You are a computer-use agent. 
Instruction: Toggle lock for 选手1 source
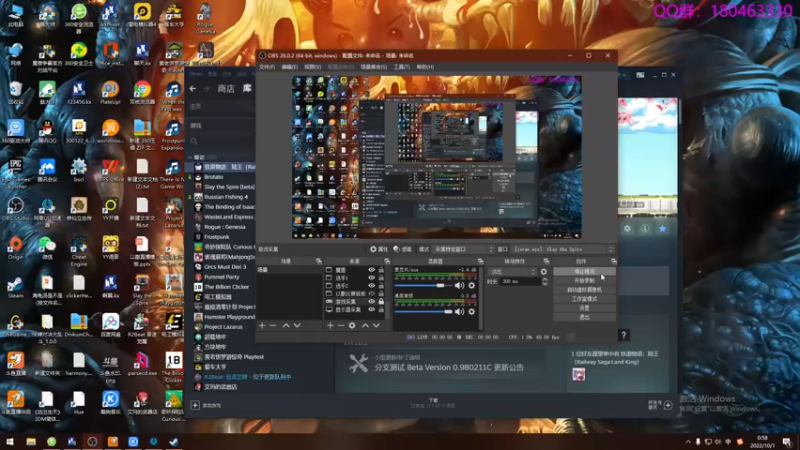(381, 278)
